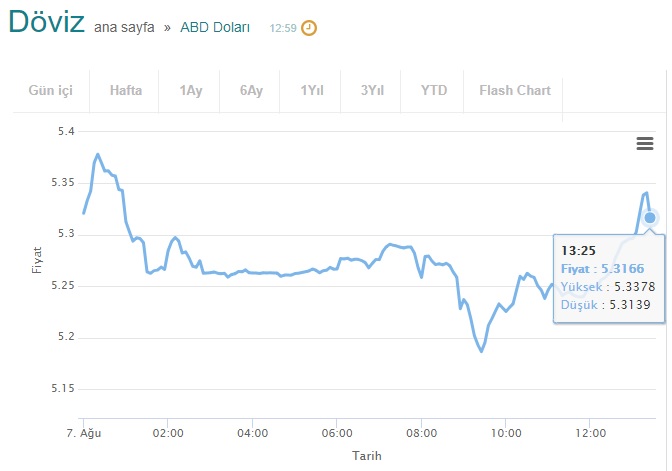Click the 08:00 x-axis label
Image resolution: width=672 pixels, height=471 pixels.
(421, 433)
